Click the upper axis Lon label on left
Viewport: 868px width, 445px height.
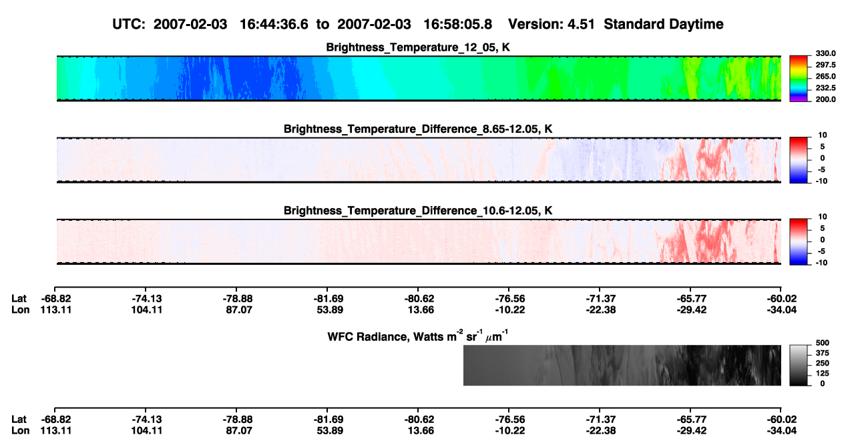21,310
